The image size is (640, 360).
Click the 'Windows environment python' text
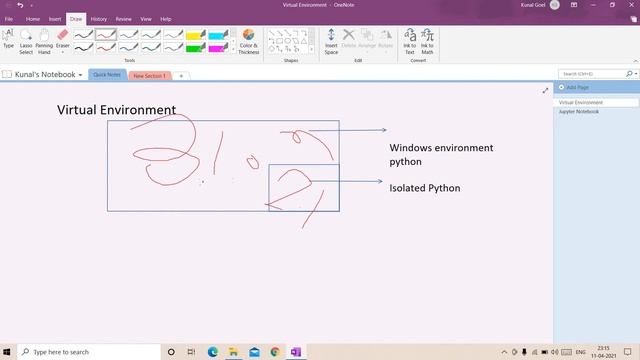(441, 155)
